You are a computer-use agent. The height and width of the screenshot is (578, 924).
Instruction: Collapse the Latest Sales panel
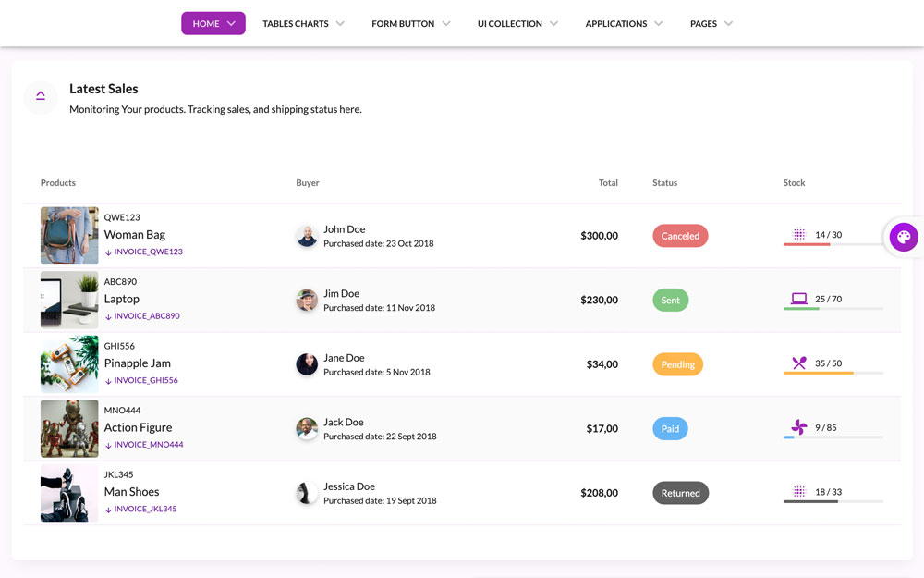point(41,96)
